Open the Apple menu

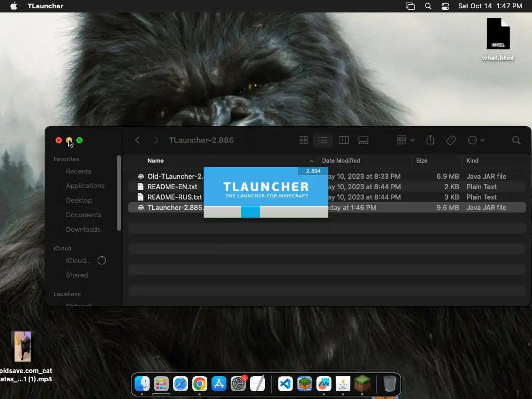tap(14, 6)
